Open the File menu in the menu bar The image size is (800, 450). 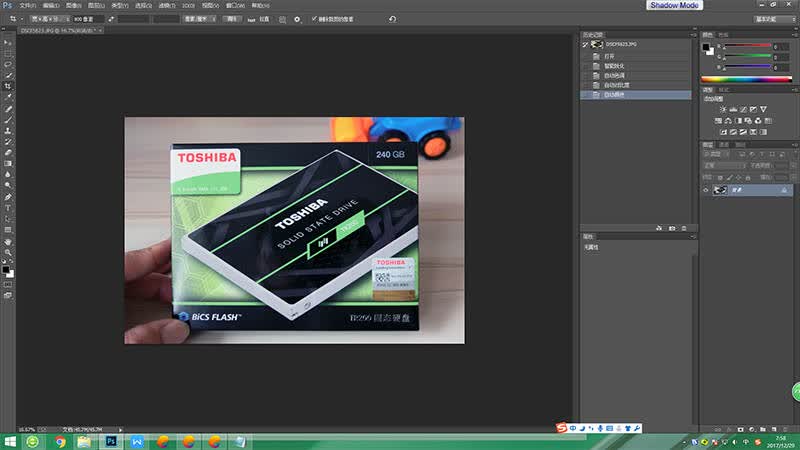coord(28,6)
